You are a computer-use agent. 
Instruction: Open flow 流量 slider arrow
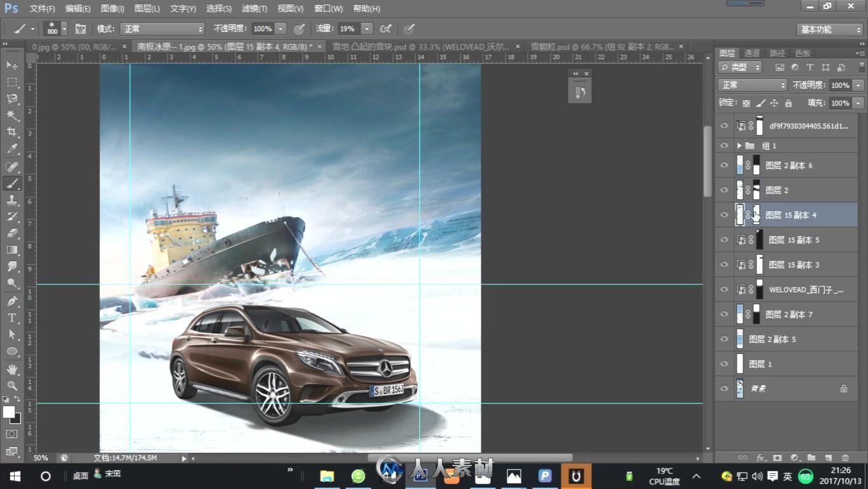click(x=367, y=29)
